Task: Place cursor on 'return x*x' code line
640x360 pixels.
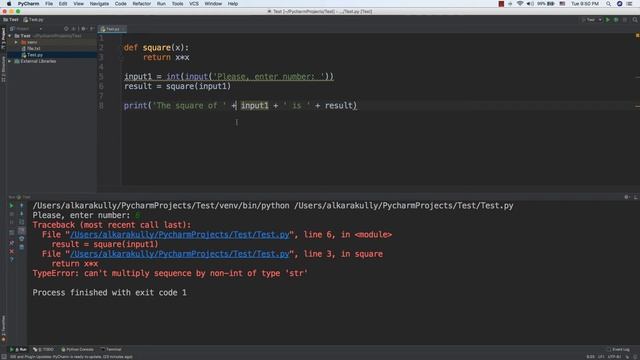Action: [x=166, y=58]
